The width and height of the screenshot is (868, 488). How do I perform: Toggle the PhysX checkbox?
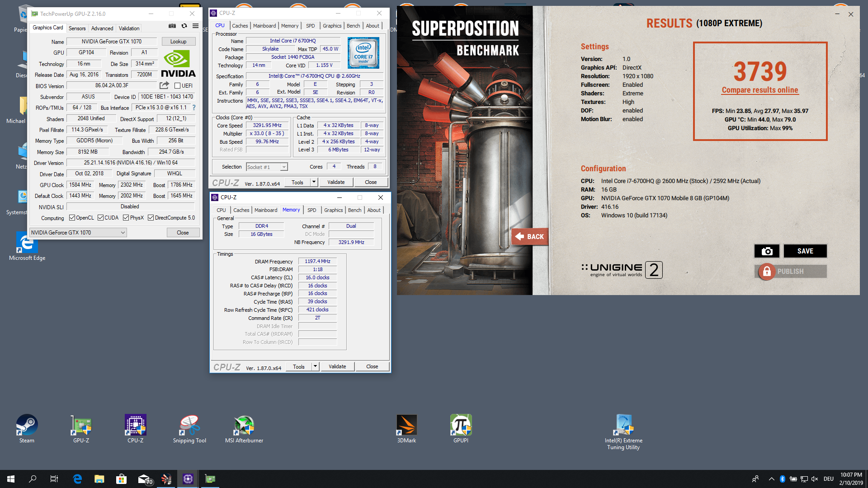click(x=126, y=218)
